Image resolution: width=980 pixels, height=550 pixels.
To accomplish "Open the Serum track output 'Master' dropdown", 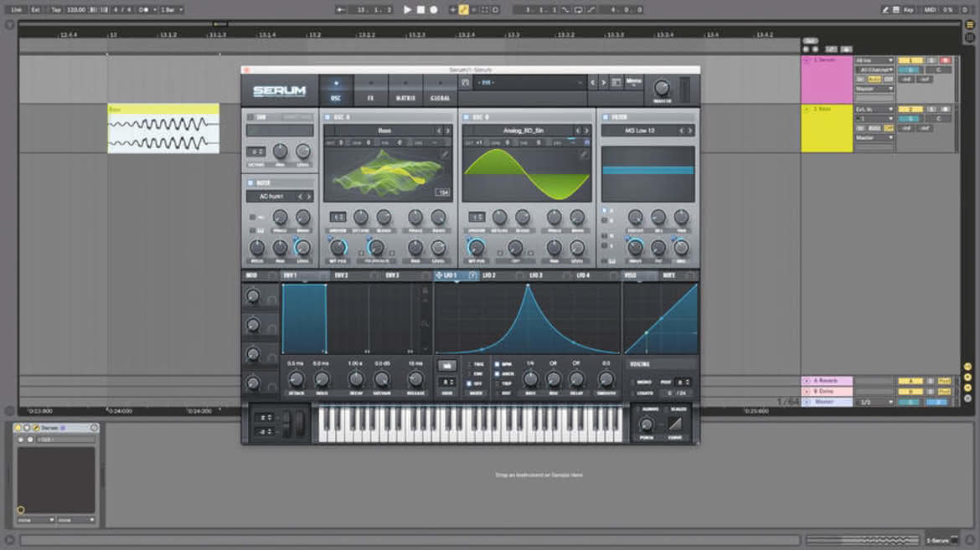I will [x=874, y=89].
